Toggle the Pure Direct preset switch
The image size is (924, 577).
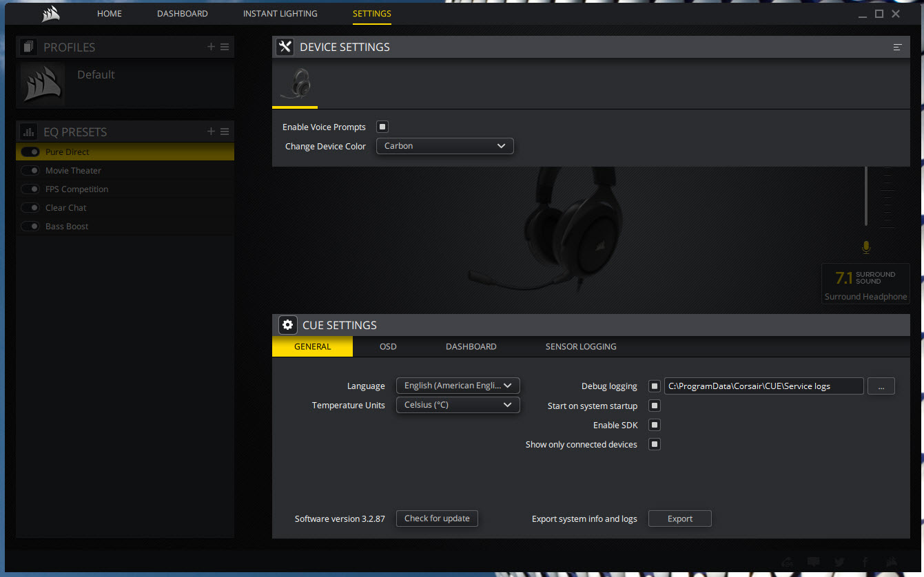tap(30, 152)
